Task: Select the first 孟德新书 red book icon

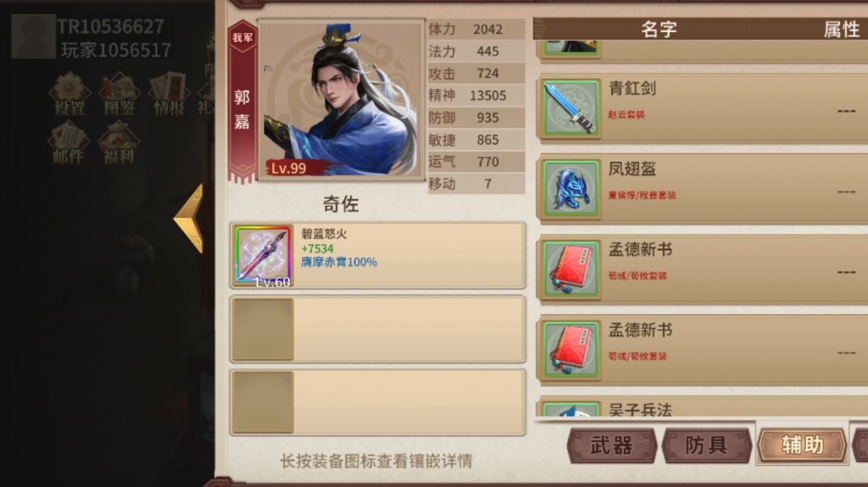Action: point(571,269)
